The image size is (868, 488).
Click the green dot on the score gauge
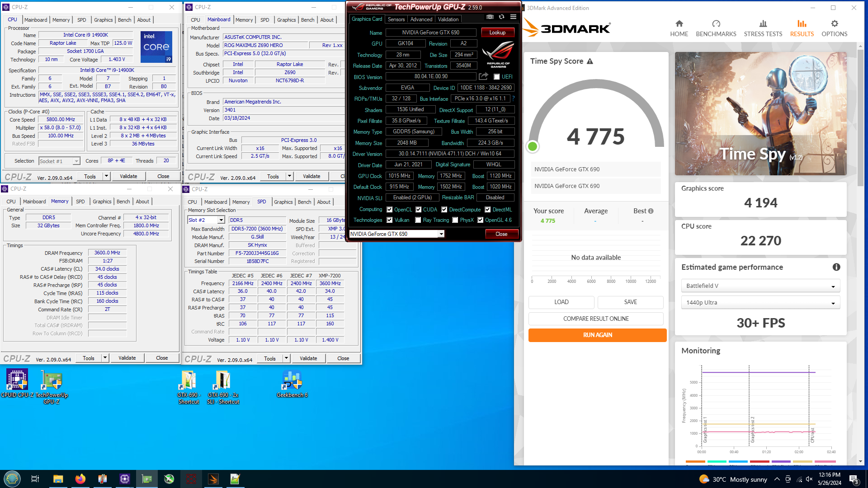[533, 146]
